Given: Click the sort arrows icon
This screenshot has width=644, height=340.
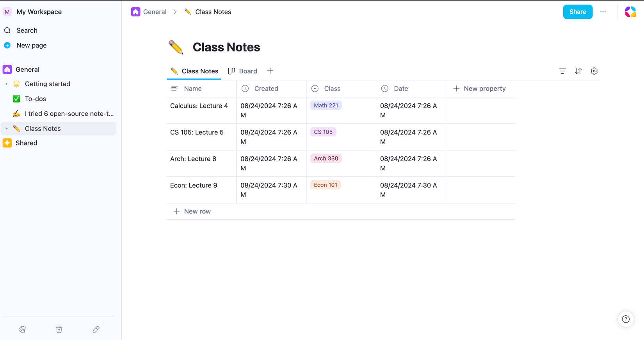Looking at the screenshot, I should (x=578, y=71).
